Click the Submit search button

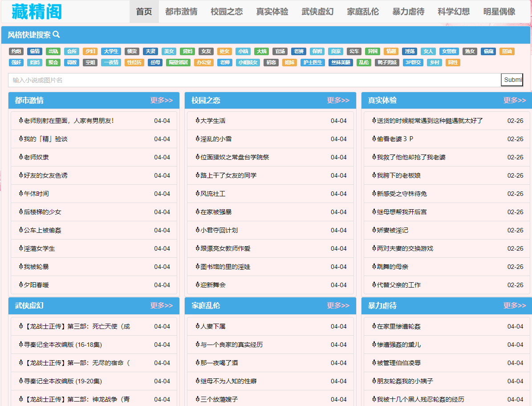coord(512,80)
